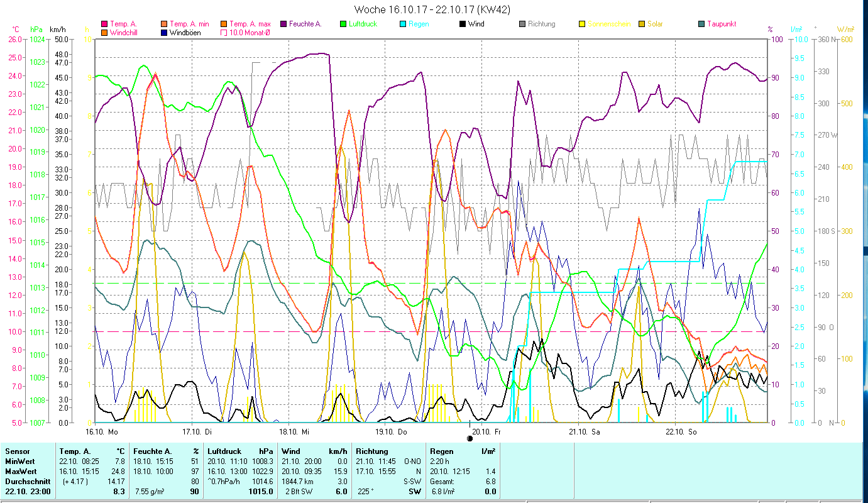Select the current pressure '1015.0'
Viewport: 868px width, 503px height.
pos(262,492)
